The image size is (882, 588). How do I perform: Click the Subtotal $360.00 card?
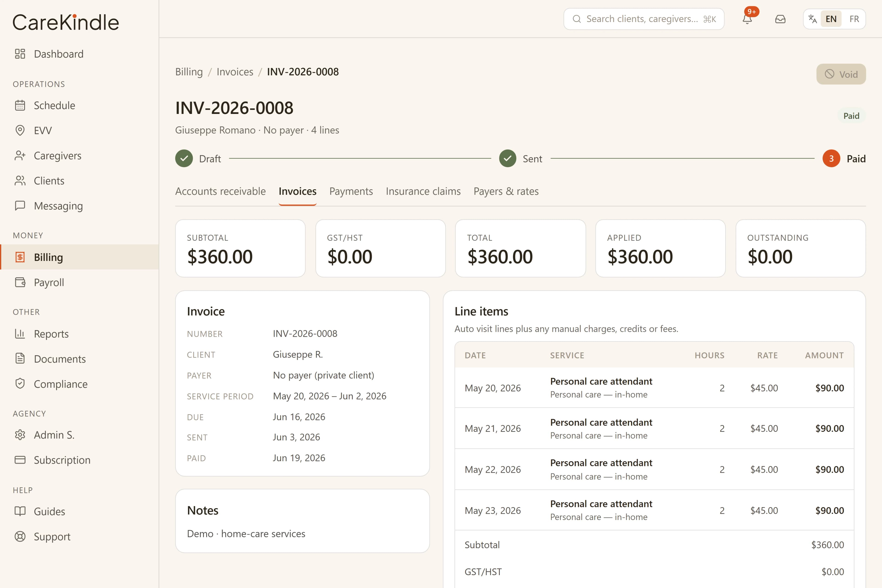click(x=240, y=248)
